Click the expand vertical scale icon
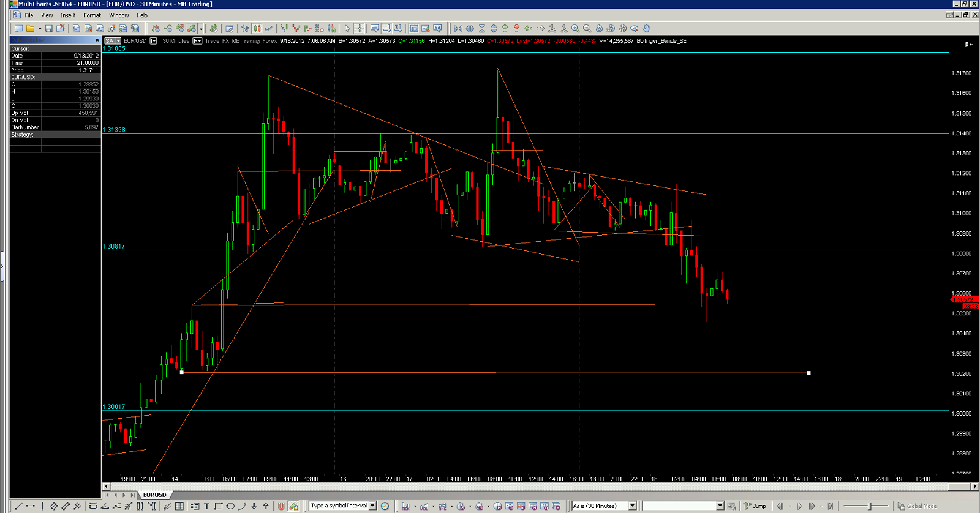The width and height of the screenshot is (980, 513). tap(494, 28)
